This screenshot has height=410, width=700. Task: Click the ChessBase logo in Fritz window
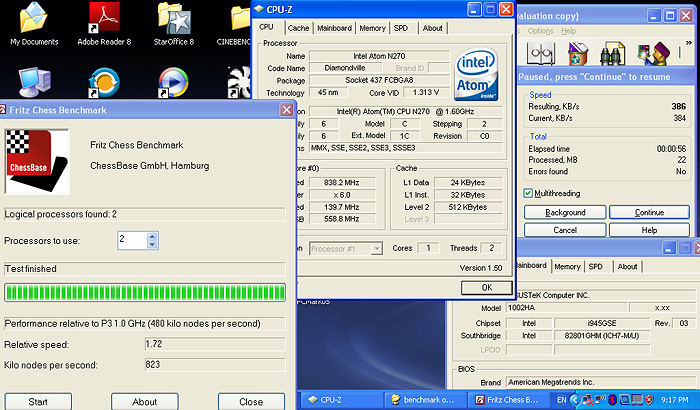click(37, 162)
